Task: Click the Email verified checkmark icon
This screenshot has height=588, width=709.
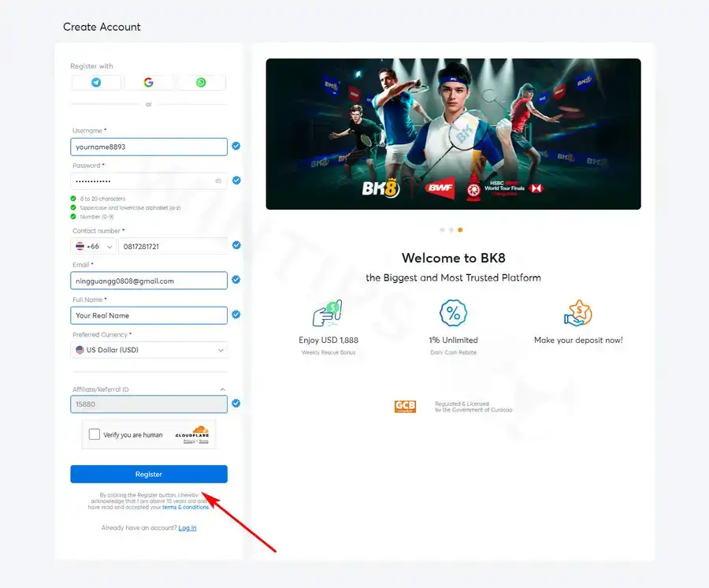Action: click(236, 280)
